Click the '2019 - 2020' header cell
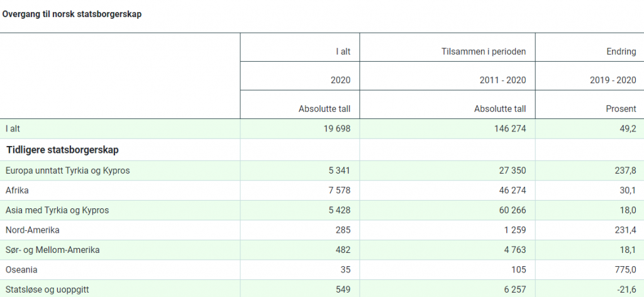 click(x=613, y=80)
